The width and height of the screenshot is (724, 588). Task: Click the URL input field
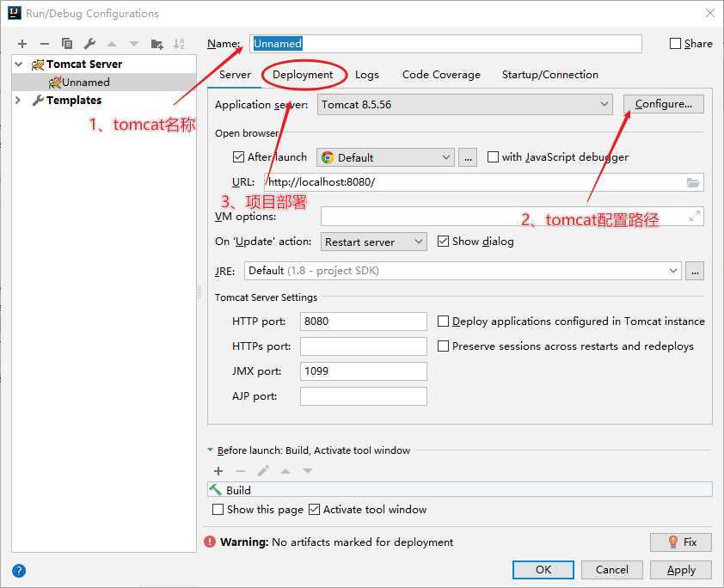coord(484,182)
